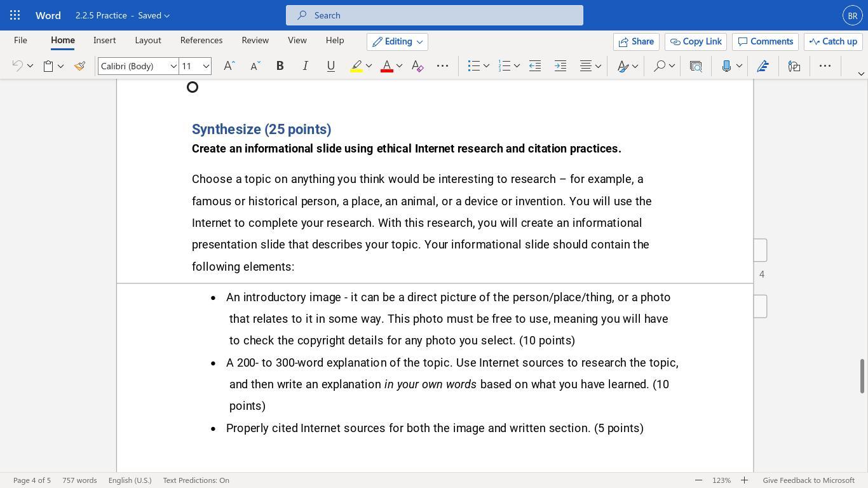Open the Editor pen icon
868x488 pixels.
(x=763, y=66)
